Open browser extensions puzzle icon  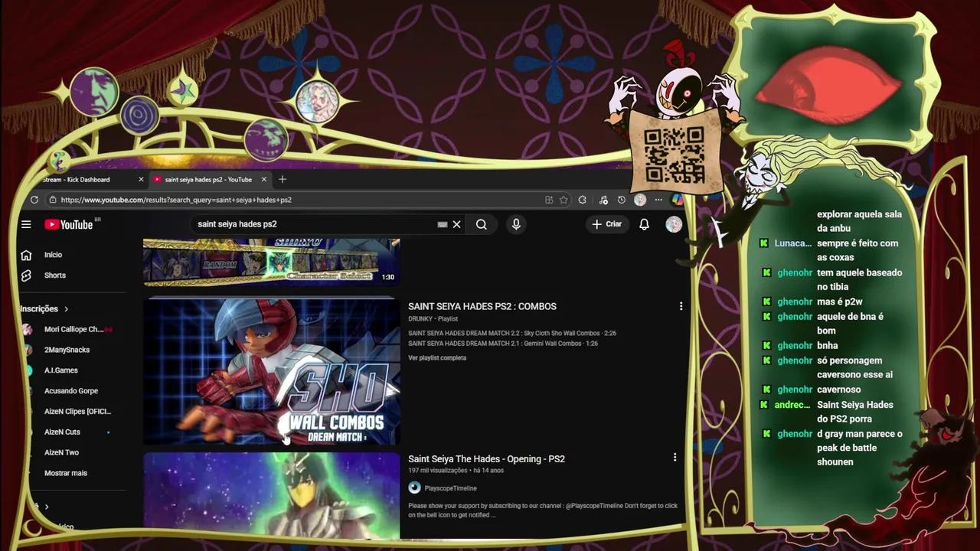583,200
